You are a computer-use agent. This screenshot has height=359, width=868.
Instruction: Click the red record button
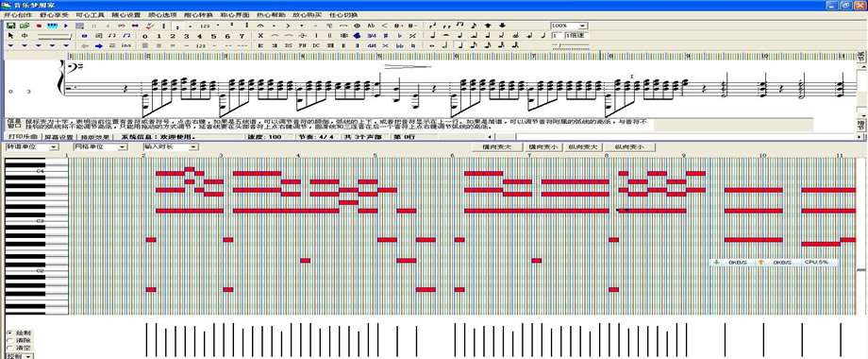[39, 26]
